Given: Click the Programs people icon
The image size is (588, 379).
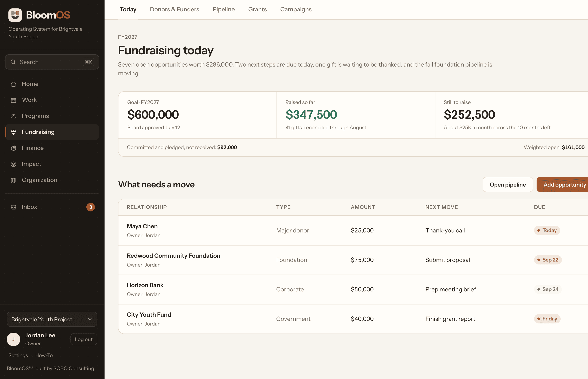Looking at the screenshot, I should tap(13, 116).
